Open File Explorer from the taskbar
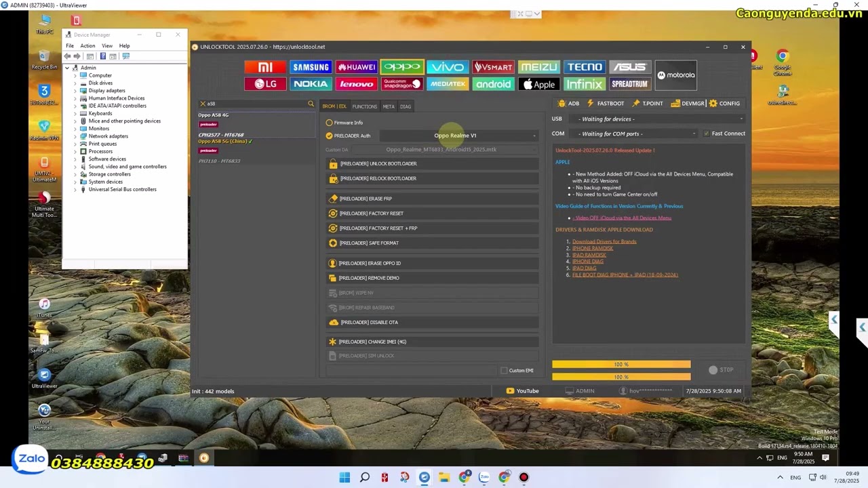The width and height of the screenshot is (868, 488). pos(444,477)
